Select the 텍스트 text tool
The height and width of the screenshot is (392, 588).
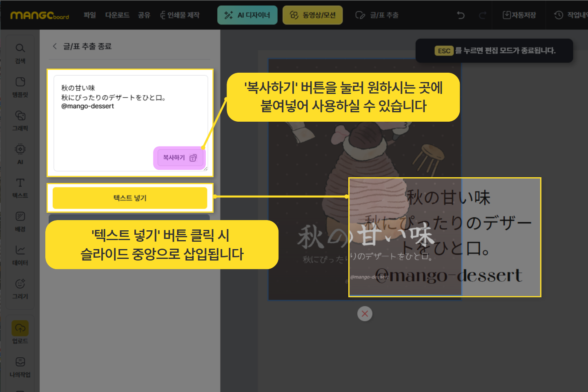(20, 187)
